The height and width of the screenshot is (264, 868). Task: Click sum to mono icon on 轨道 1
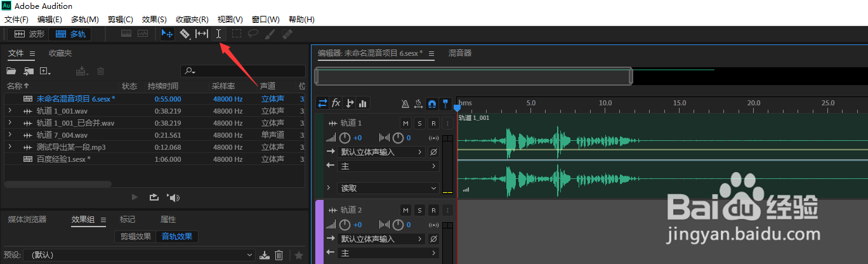click(x=434, y=138)
